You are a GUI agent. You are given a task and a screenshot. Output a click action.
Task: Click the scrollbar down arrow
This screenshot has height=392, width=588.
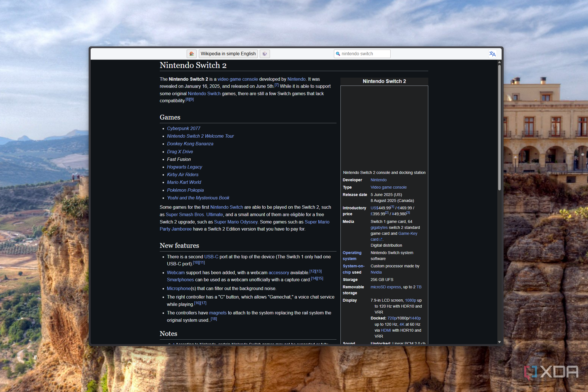pyautogui.click(x=499, y=342)
